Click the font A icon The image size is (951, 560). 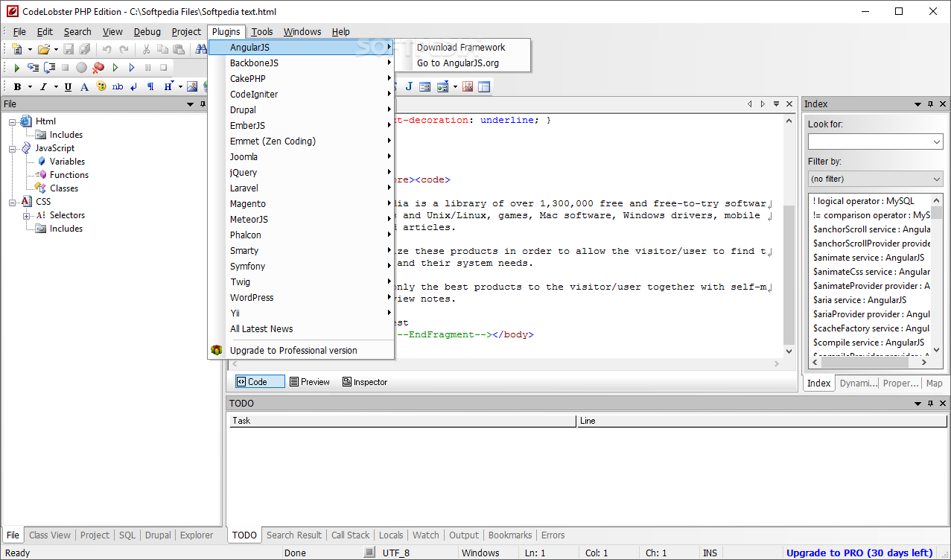coord(84,87)
